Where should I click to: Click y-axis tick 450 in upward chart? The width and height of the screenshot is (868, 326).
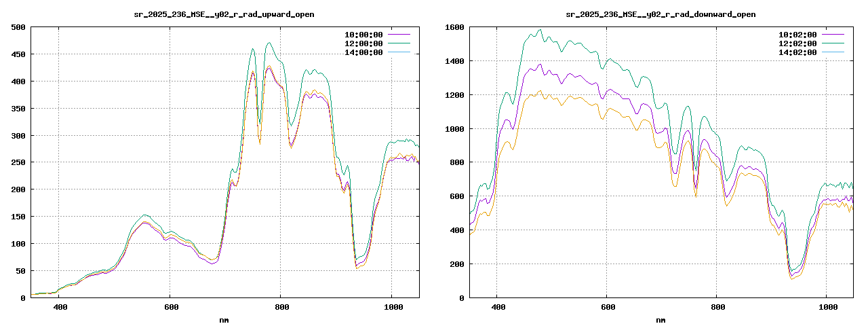pos(18,54)
